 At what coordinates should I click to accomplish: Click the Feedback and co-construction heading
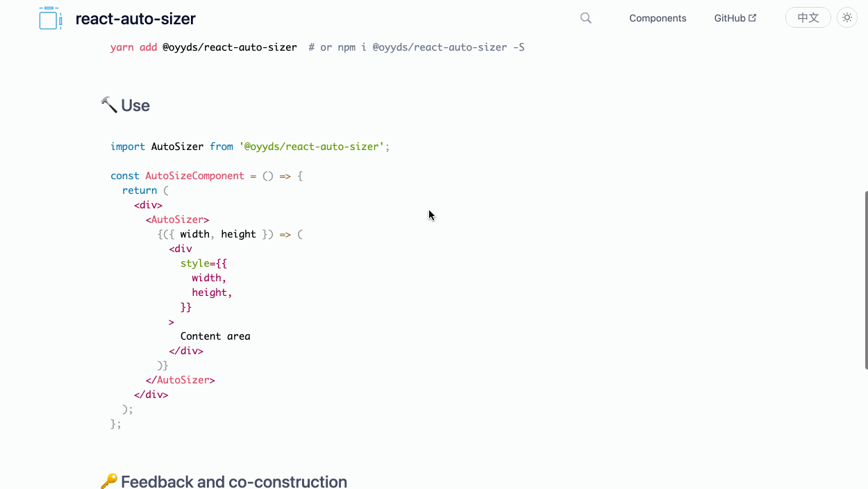click(x=234, y=481)
